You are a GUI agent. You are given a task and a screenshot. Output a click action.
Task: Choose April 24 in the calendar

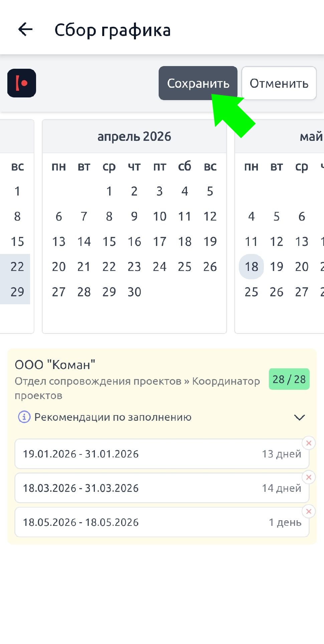(160, 267)
